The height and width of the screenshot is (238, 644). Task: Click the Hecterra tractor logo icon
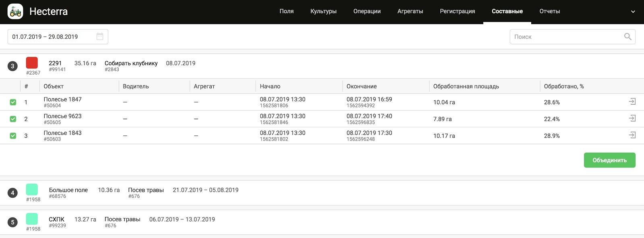[15, 12]
